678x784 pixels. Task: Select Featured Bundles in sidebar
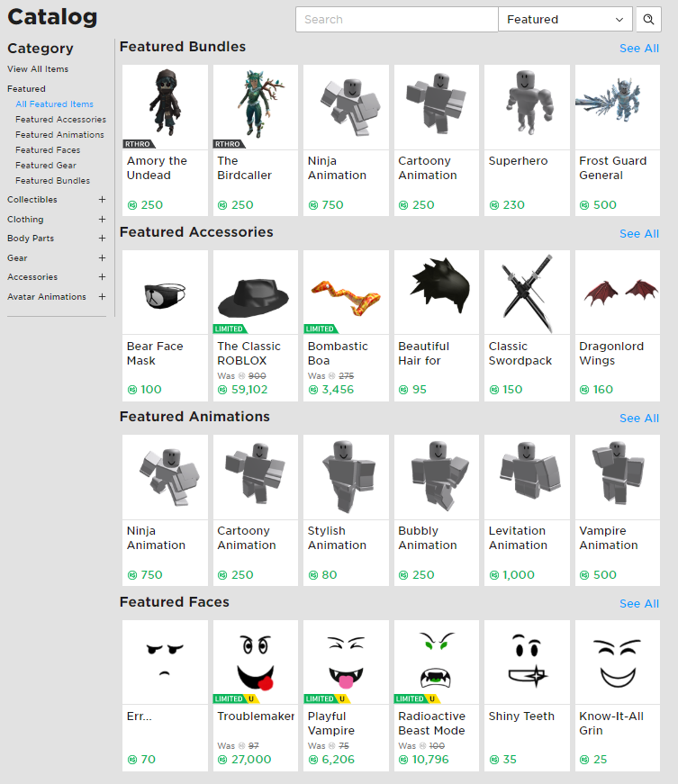[x=52, y=181]
